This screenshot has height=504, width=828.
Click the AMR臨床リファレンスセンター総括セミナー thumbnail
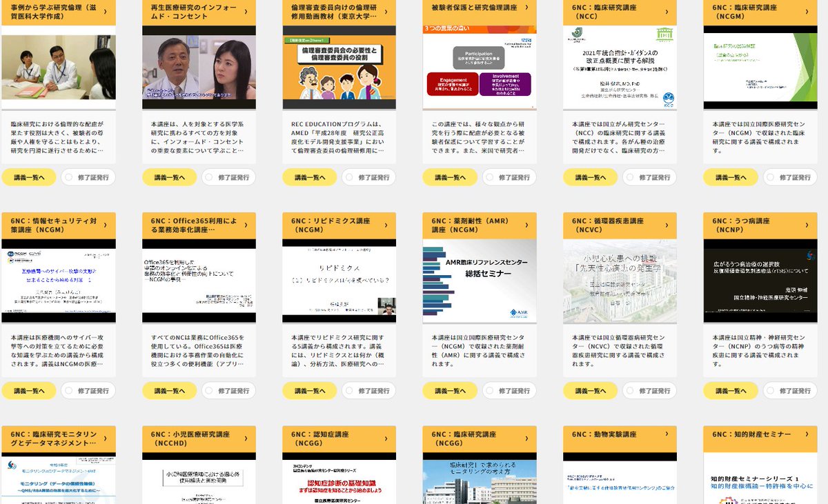[x=480, y=282]
